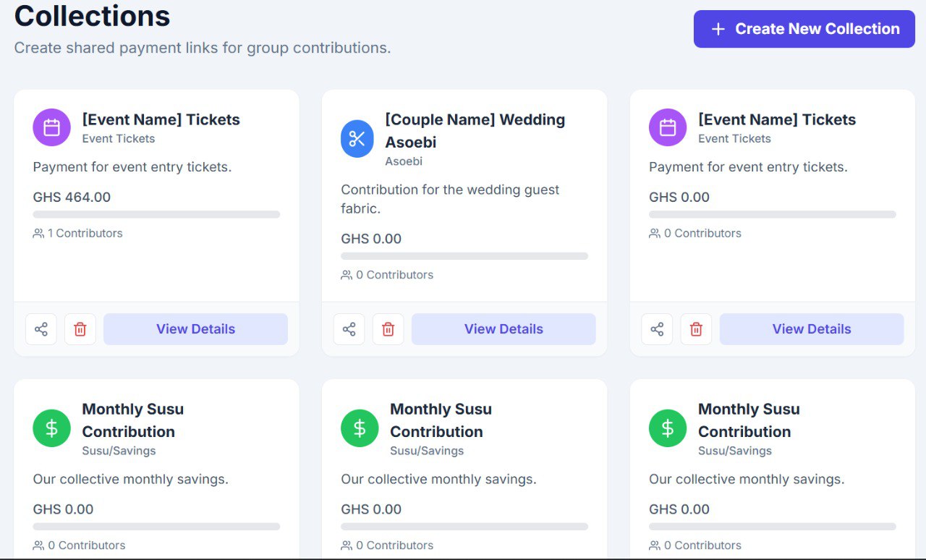Share the Wedding Asoebi collection

[349, 329]
